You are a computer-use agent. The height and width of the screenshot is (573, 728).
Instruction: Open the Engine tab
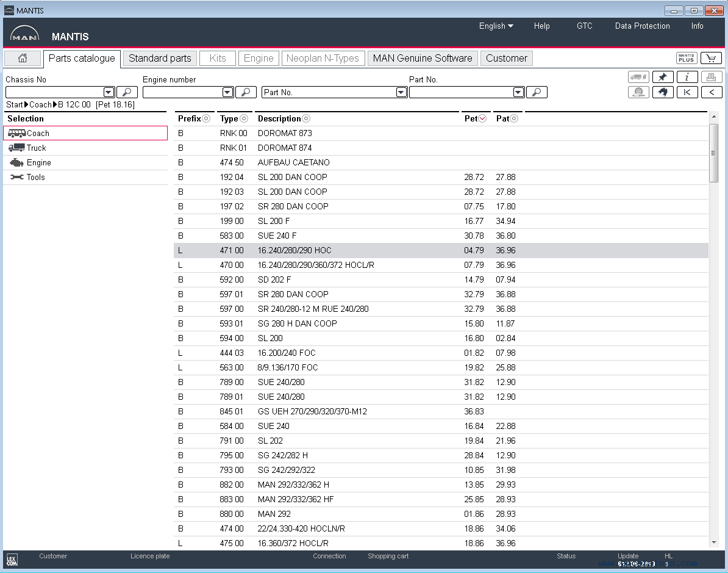[x=259, y=58]
